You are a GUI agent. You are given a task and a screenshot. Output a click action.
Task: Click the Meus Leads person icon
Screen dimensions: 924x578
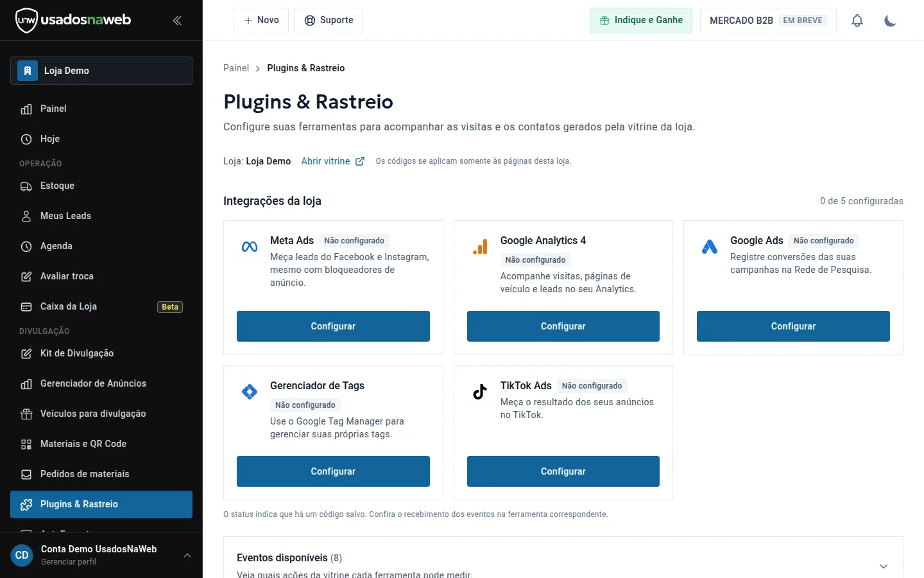point(26,216)
